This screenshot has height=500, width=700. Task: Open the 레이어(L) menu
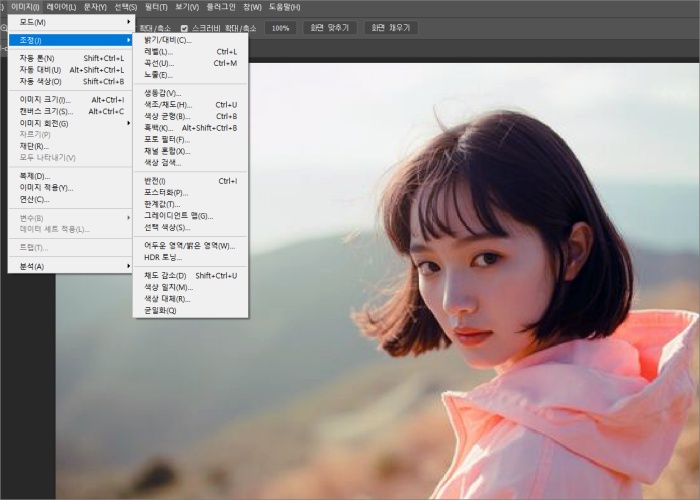click(61, 7)
